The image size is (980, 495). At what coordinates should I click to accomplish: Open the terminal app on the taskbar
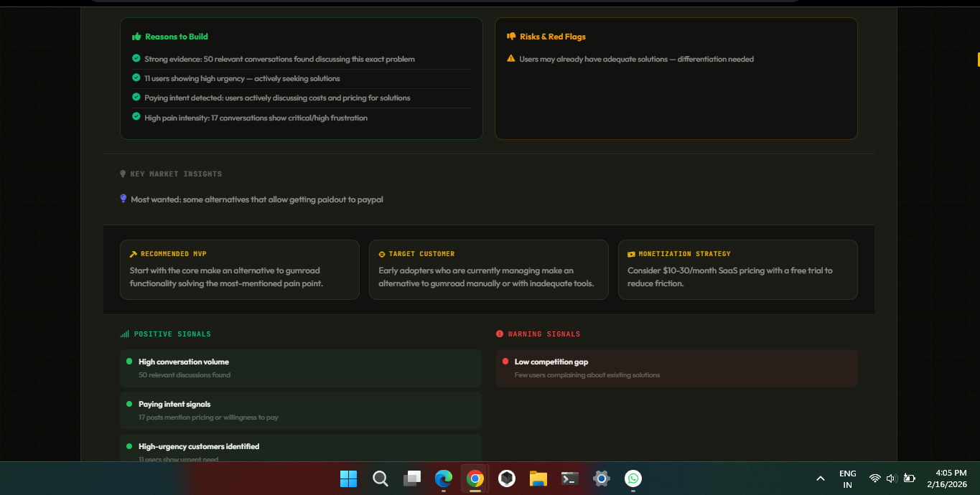tap(570, 478)
